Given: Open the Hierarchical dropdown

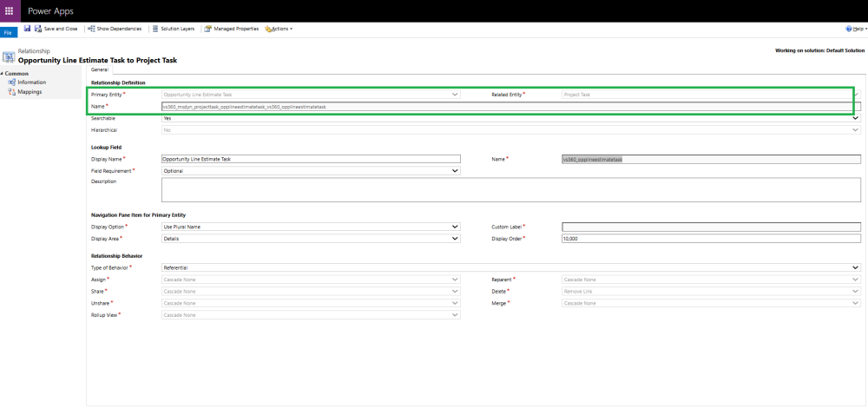Looking at the screenshot, I should (511, 130).
